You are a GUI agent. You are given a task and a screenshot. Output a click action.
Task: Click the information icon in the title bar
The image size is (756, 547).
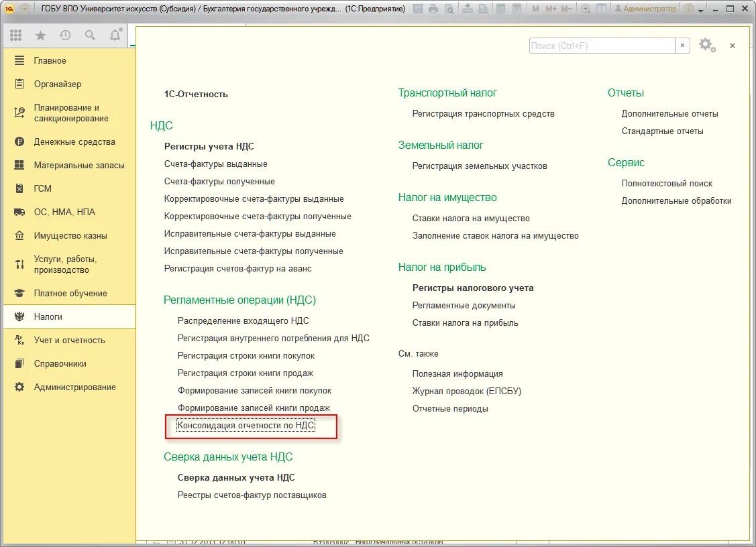tap(690, 9)
